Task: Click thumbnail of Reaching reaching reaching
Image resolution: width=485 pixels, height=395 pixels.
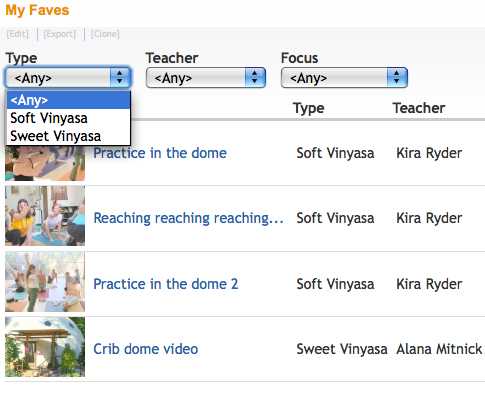Action: (45, 216)
